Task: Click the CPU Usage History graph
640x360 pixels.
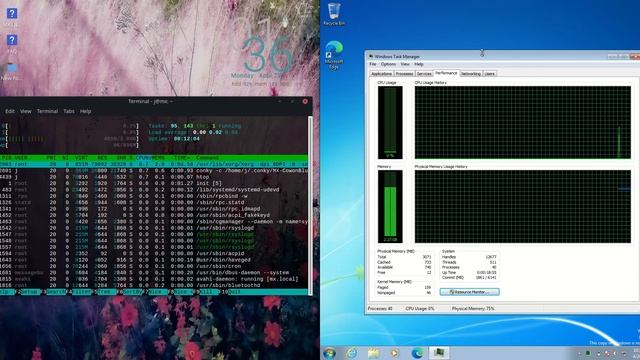Action: 523,122
